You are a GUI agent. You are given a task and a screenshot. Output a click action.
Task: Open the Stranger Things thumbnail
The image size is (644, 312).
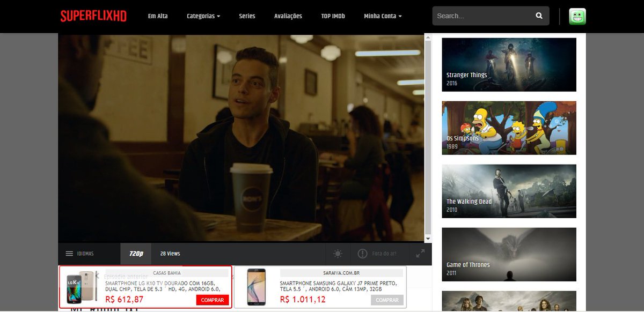point(509,64)
